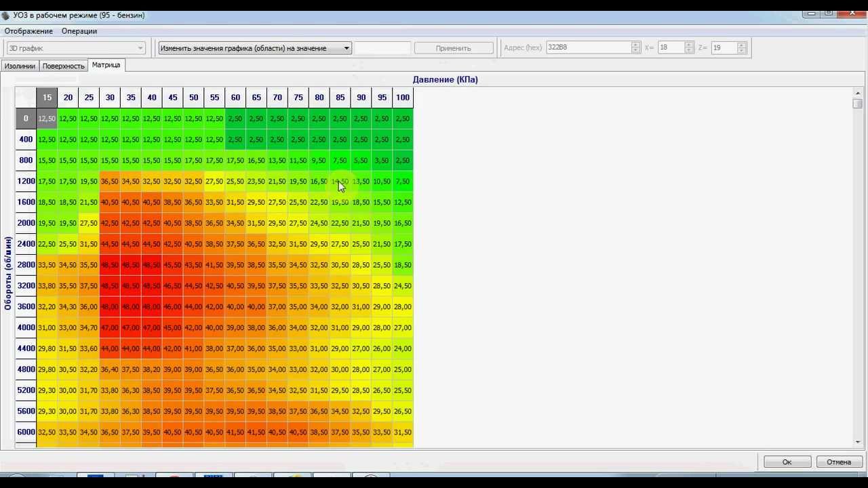The width and height of the screenshot is (868, 488).
Task: Select cell 11,50 in row 800
Action: tap(298, 161)
